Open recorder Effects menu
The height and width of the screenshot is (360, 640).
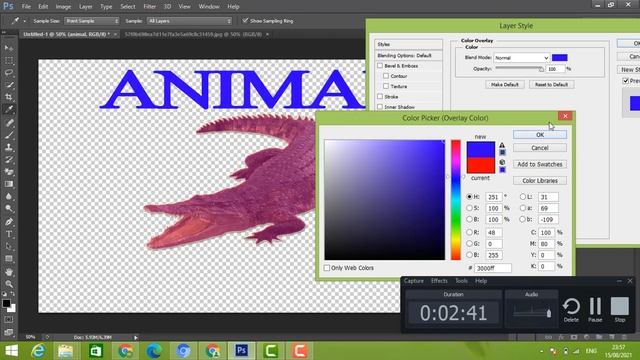439,281
